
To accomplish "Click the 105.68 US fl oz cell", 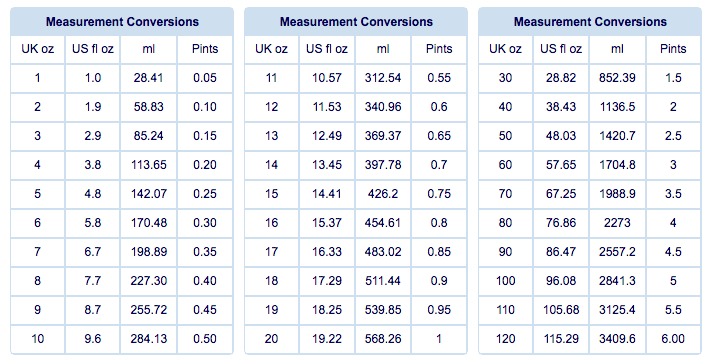I will (x=561, y=310).
